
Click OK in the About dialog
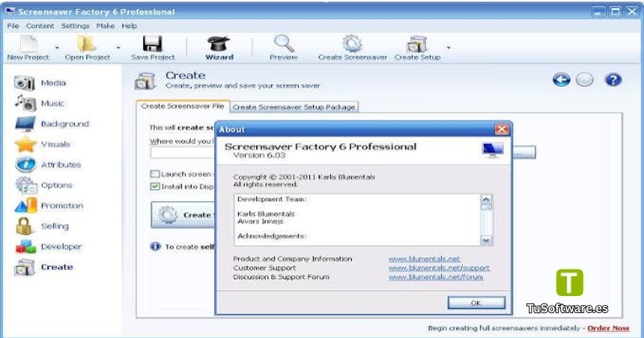click(x=476, y=303)
